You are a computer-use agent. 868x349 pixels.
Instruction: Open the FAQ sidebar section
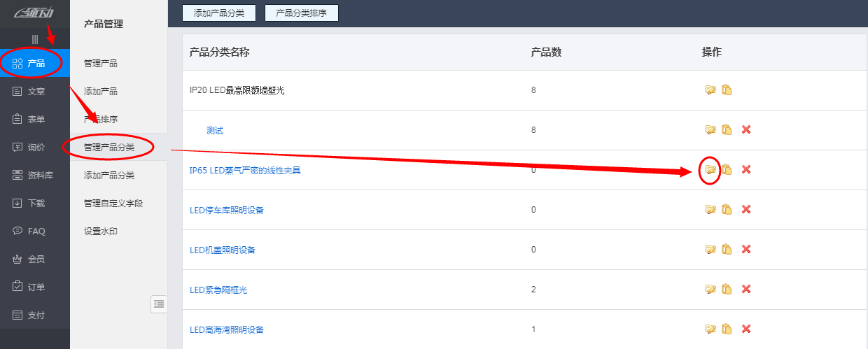(x=35, y=232)
